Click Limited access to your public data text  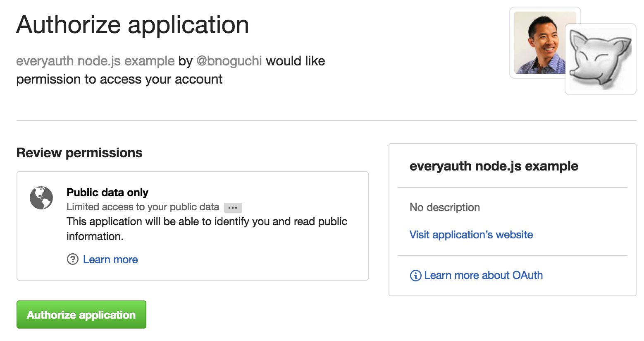(x=143, y=207)
